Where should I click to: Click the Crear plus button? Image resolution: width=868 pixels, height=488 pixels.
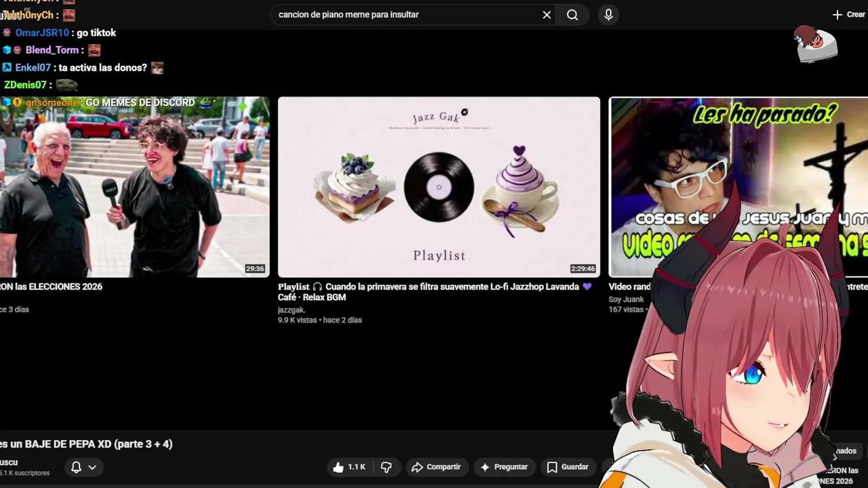[848, 14]
